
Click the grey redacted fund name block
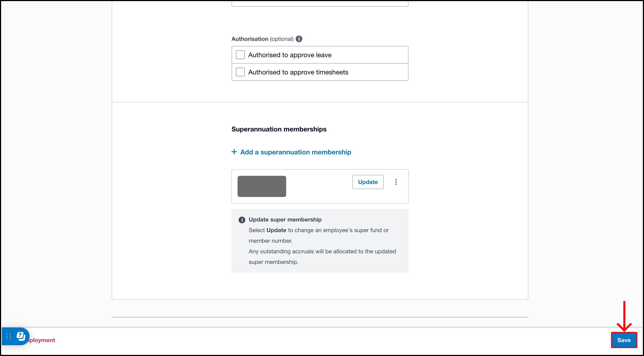coord(261,186)
